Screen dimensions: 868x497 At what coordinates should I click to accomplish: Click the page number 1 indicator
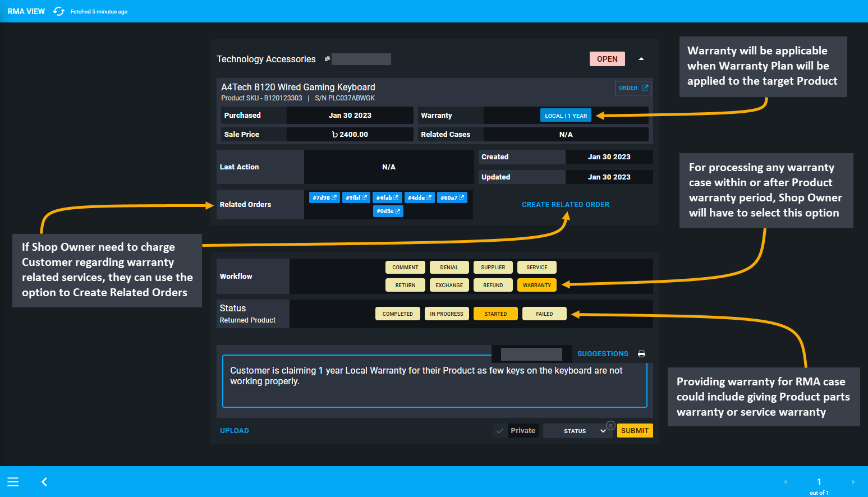pyautogui.click(x=819, y=482)
